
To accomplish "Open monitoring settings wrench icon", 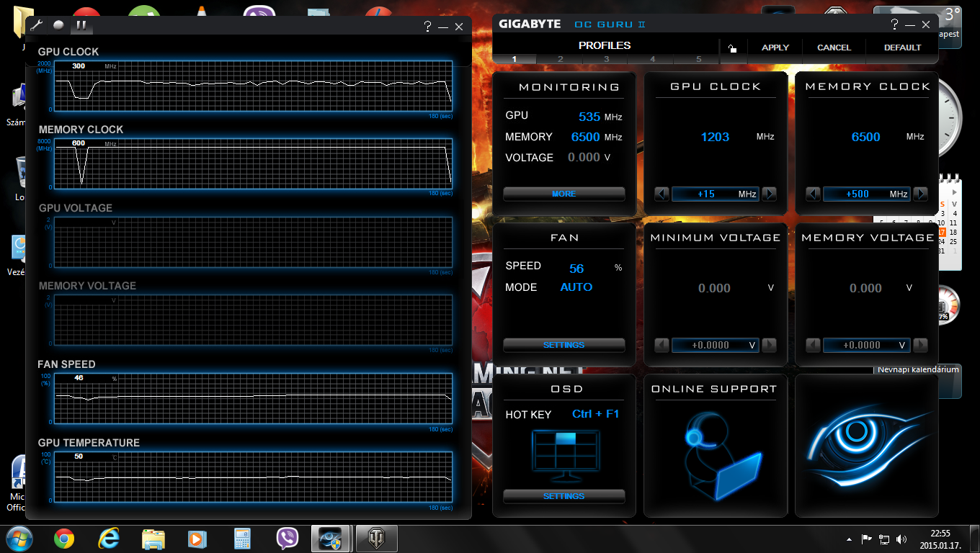I will [x=37, y=25].
